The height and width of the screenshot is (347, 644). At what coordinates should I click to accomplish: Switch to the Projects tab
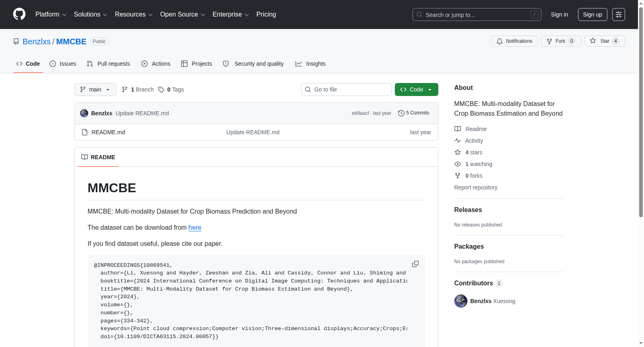tap(196, 64)
